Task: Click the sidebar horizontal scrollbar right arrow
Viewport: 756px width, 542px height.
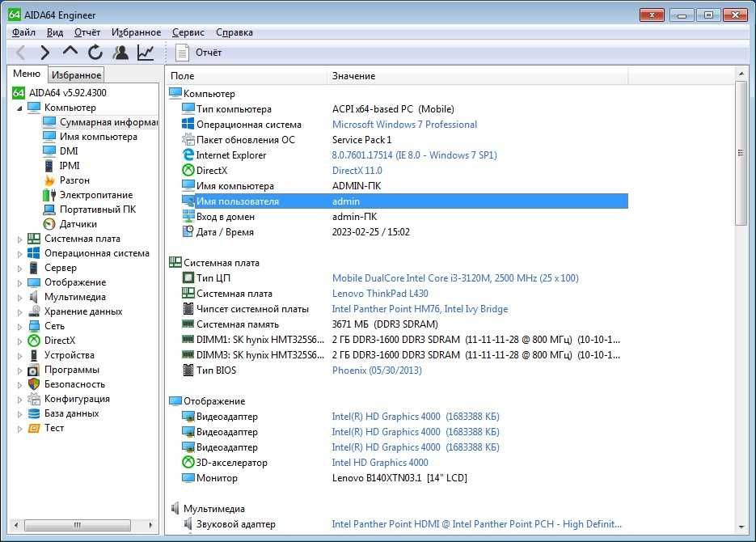Action: pyautogui.click(x=150, y=525)
